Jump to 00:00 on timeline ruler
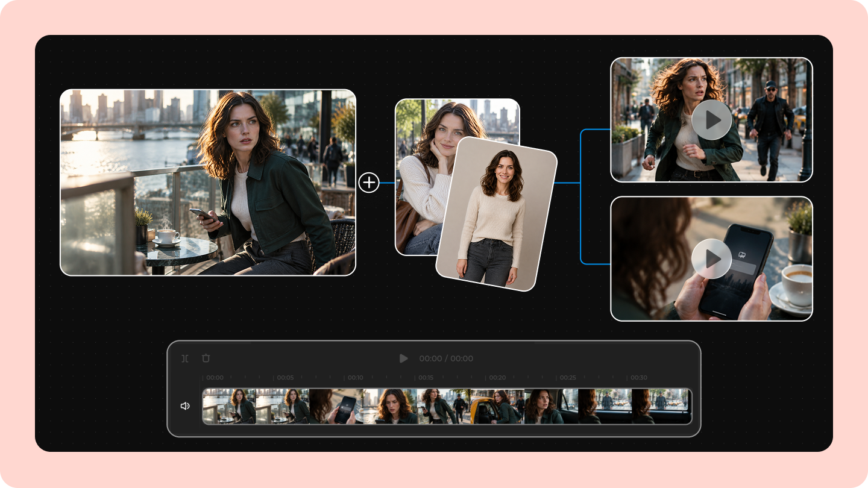 coord(215,378)
